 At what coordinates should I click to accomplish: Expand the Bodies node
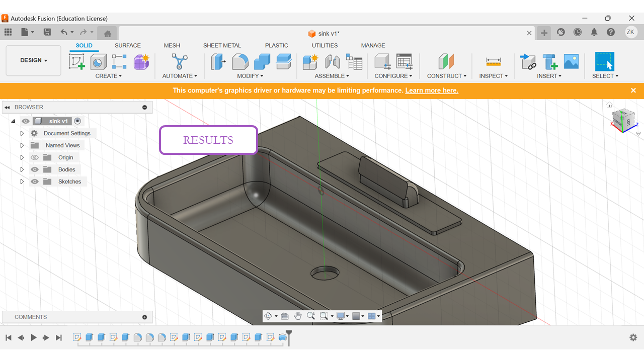tap(22, 169)
